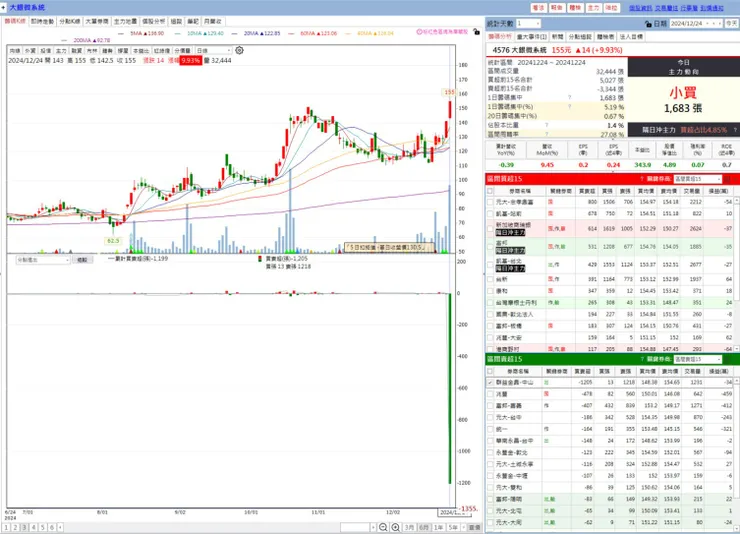
Task: Tick checkbox for 台新 row
Action: [490, 279]
